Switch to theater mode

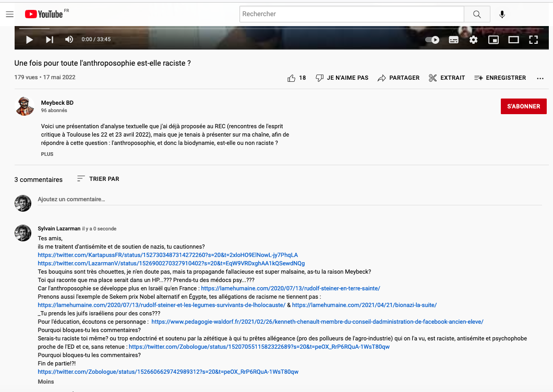(x=513, y=40)
